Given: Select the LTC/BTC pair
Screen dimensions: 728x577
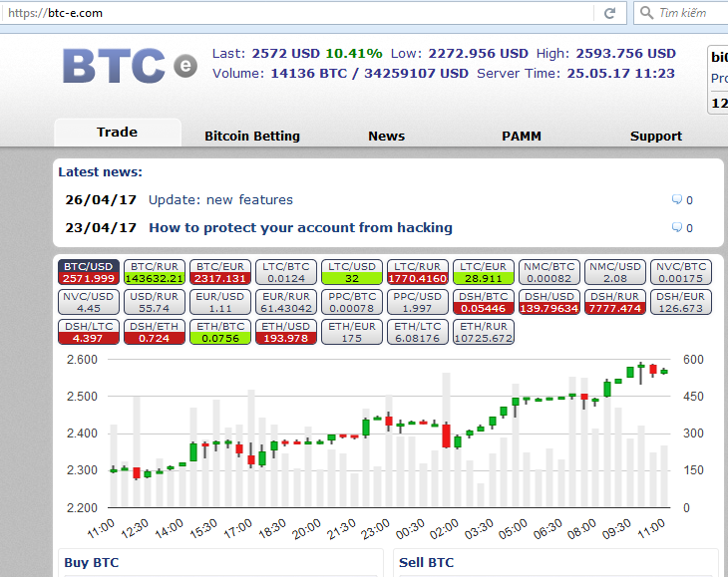Looking at the screenshot, I should click(x=286, y=272).
